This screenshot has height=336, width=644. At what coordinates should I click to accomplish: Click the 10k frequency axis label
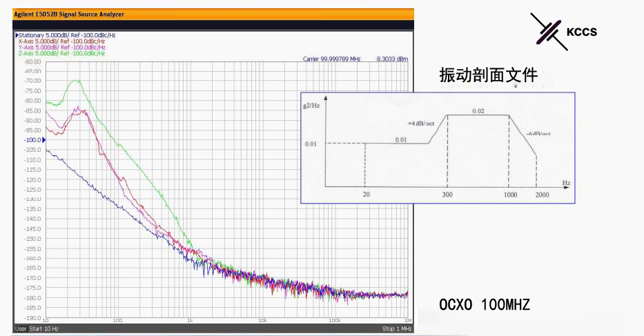coord(262,320)
